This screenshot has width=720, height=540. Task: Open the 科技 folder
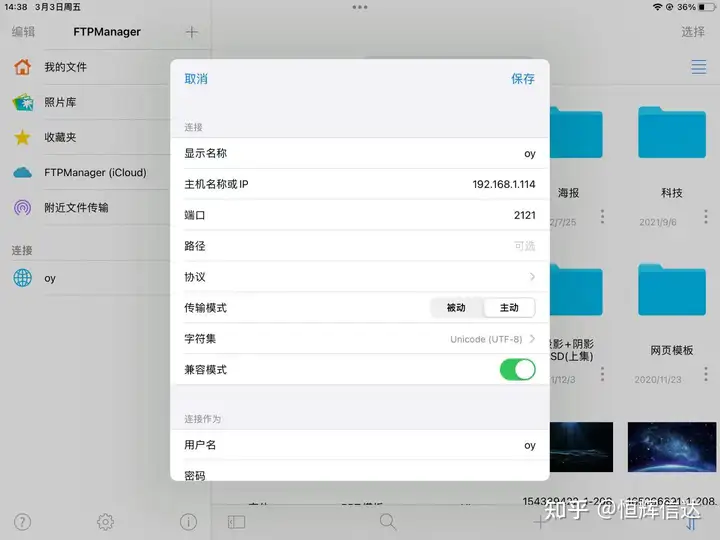pos(672,133)
